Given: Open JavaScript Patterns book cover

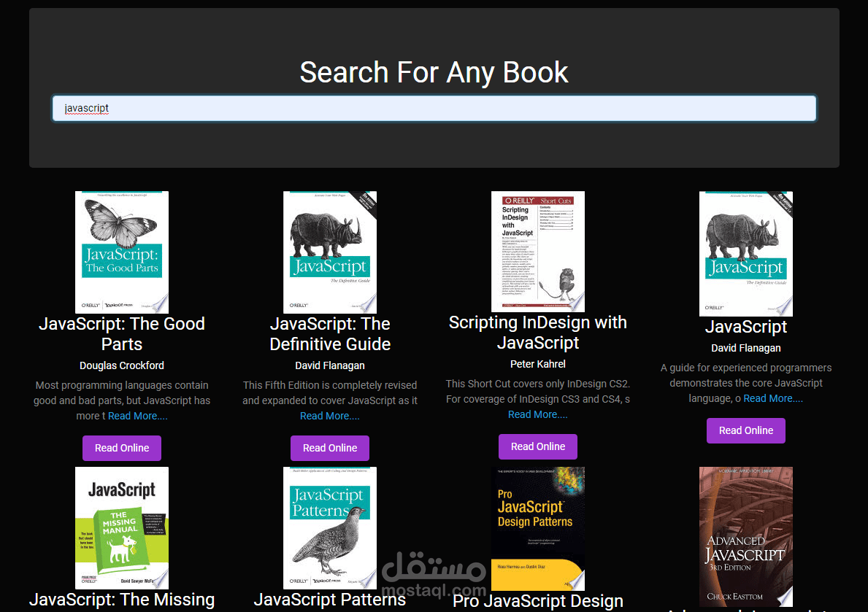Looking at the screenshot, I should point(330,528).
